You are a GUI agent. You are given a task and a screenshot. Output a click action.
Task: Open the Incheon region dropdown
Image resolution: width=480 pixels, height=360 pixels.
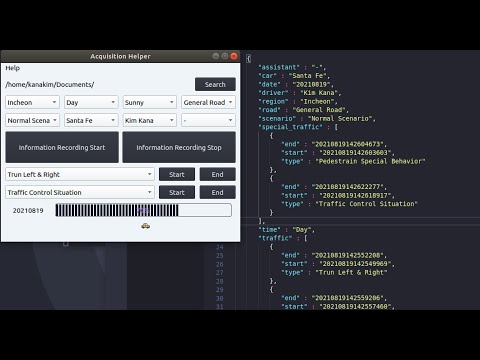(32, 102)
